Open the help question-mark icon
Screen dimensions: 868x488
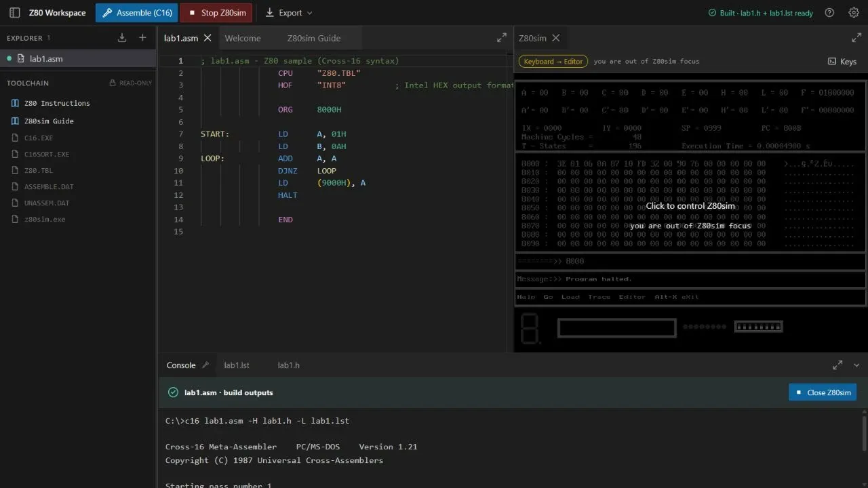[x=829, y=13]
